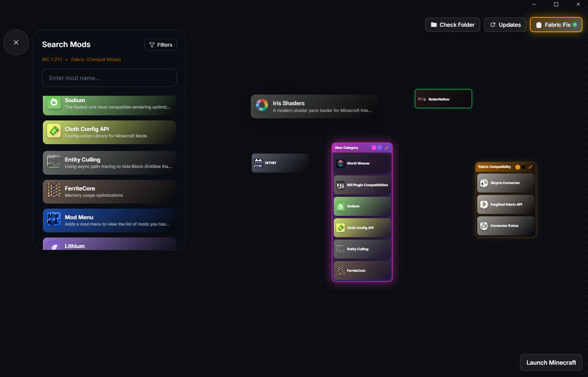Click Sodium icon inside New Category
This screenshot has height=377, width=588.
(340, 206)
